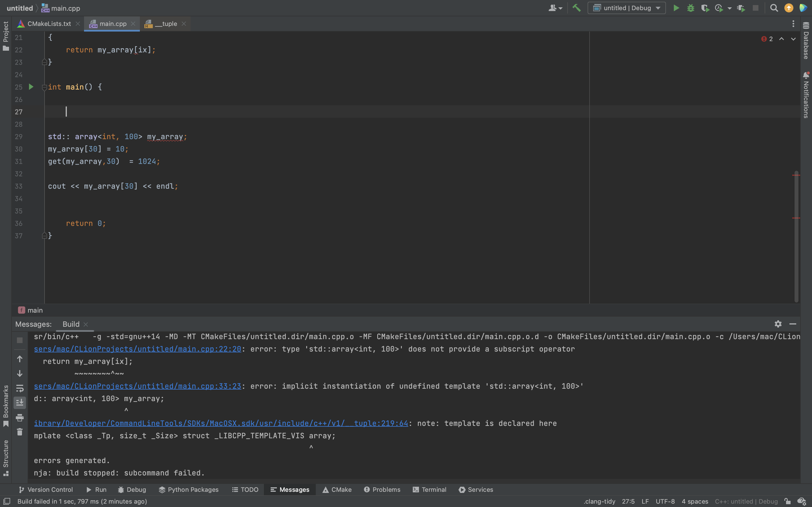Jump to next highlighted error arrow
Viewport: 812px width, 507px height.
click(x=793, y=39)
